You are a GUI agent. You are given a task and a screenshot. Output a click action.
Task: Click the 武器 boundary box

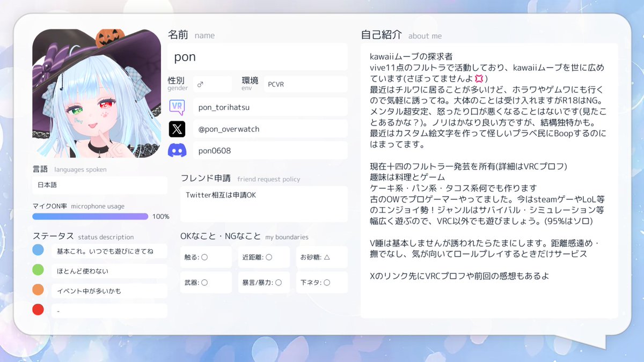pos(206,282)
